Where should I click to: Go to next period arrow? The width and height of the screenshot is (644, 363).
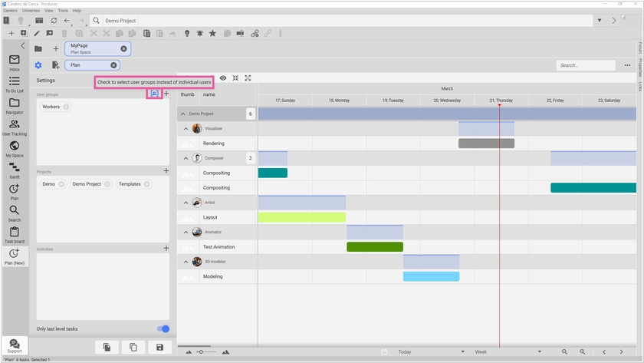(622, 352)
